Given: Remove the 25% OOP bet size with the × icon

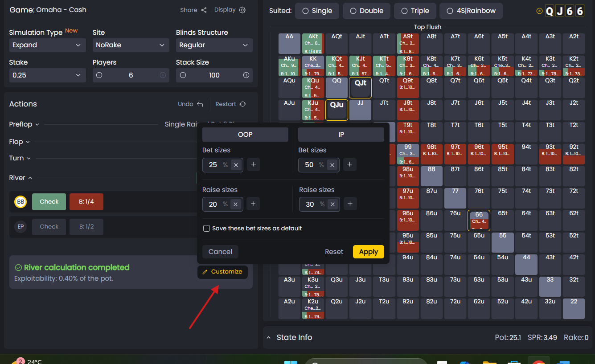Looking at the screenshot, I should click(x=236, y=164).
